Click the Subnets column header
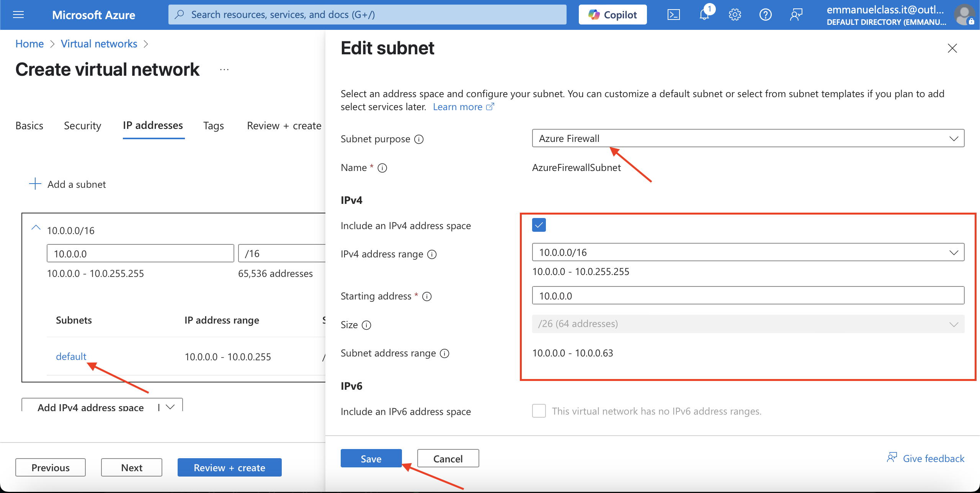The width and height of the screenshot is (980, 493). tap(74, 320)
